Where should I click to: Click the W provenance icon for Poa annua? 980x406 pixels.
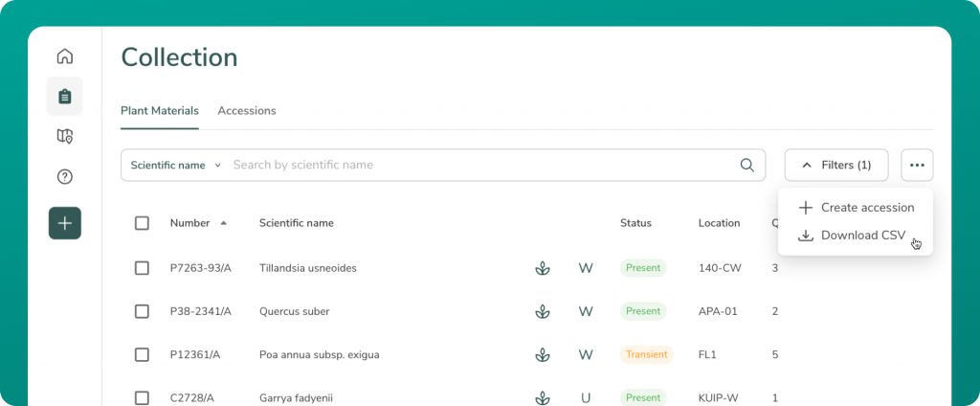tap(586, 354)
